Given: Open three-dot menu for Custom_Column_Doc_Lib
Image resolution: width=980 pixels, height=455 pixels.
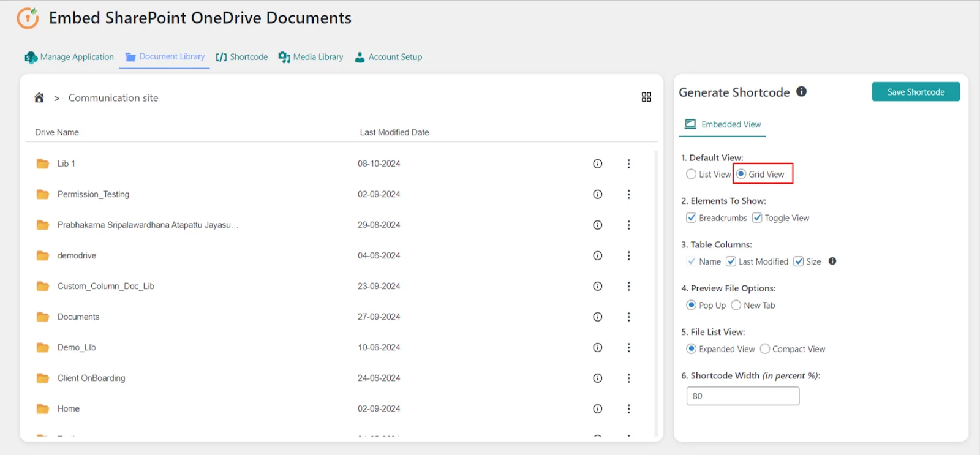Looking at the screenshot, I should tap(628, 286).
